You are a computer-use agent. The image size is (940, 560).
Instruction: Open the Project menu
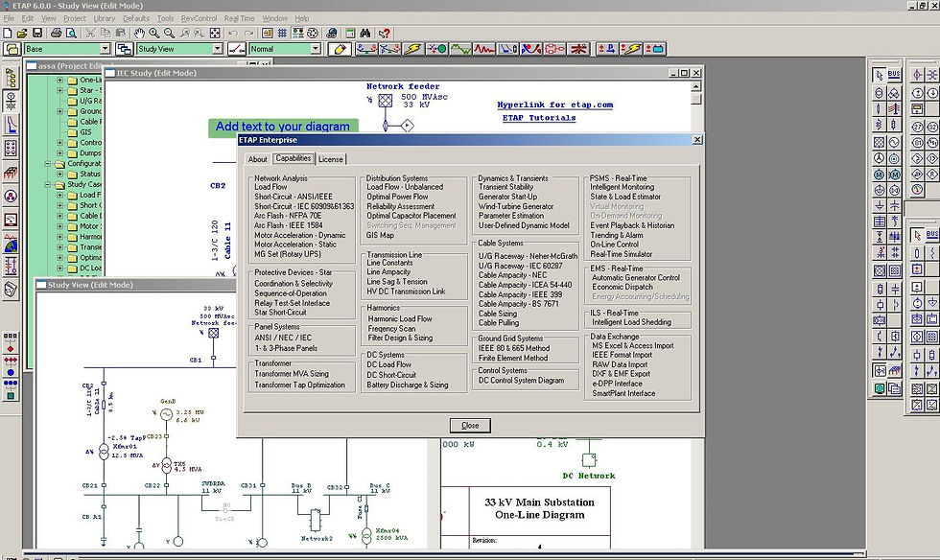[x=75, y=18]
